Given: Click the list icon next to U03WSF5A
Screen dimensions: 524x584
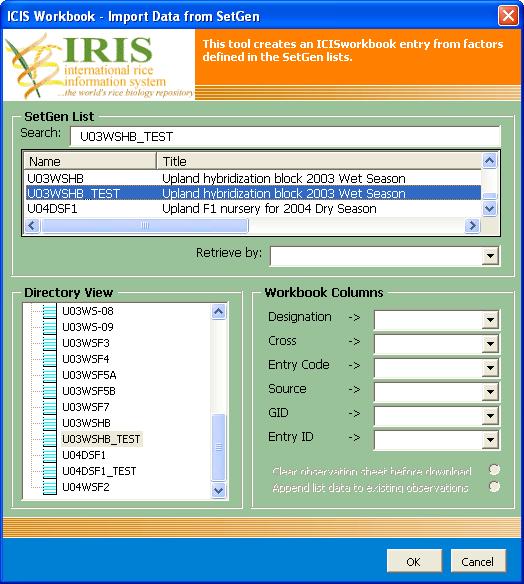Looking at the screenshot, I should tap(50, 375).
